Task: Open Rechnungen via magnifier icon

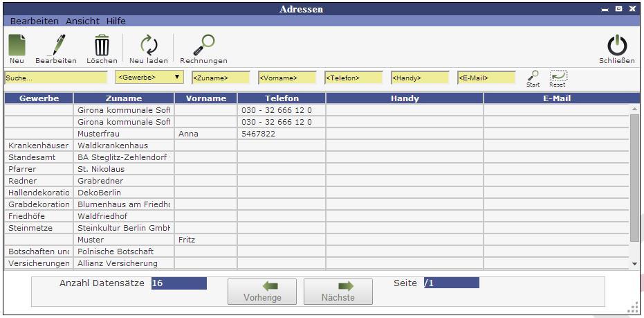Action: pos(203,46)
